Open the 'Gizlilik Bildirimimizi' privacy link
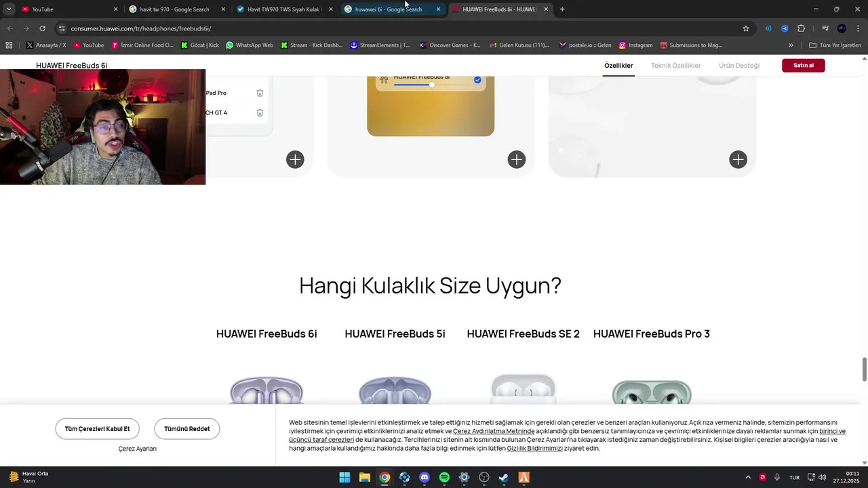Screen dimensions: 868x488 (x=535, y=448)
